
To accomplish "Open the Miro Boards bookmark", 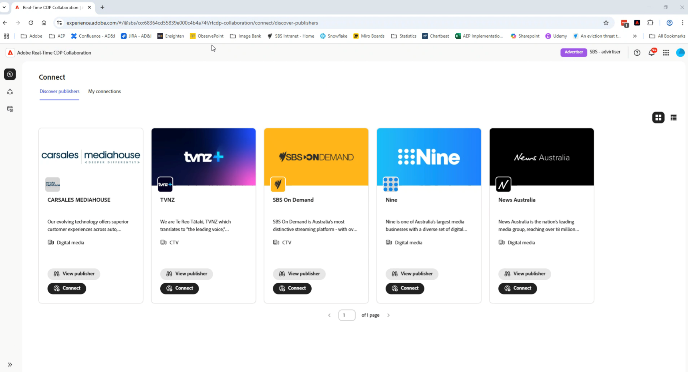I will [x=369, y=36].
